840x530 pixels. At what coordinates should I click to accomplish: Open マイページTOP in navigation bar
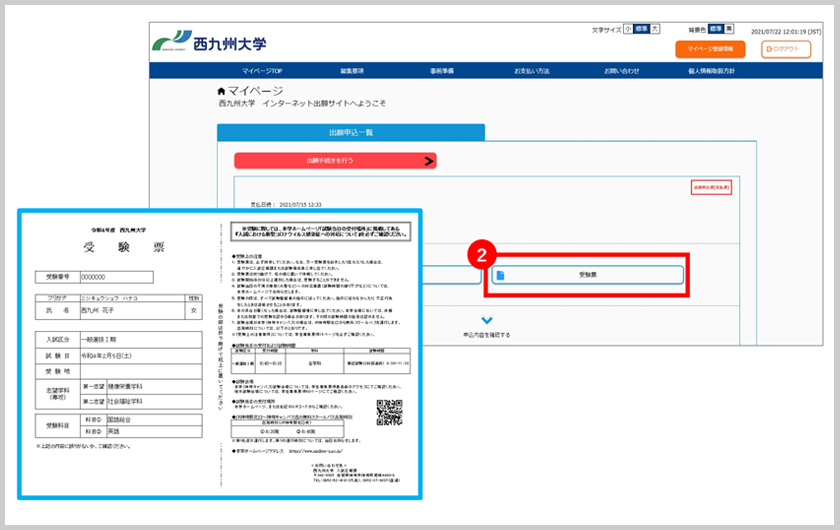coord(262,71)
